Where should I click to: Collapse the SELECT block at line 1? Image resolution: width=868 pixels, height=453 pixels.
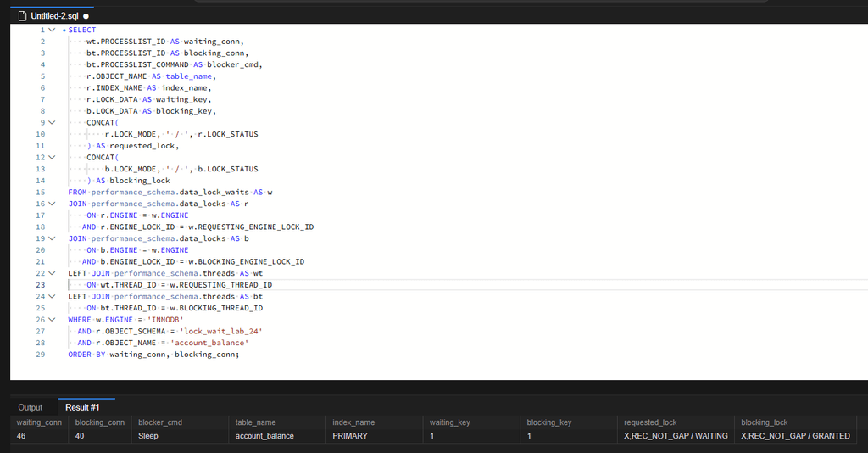pos(52,30)
